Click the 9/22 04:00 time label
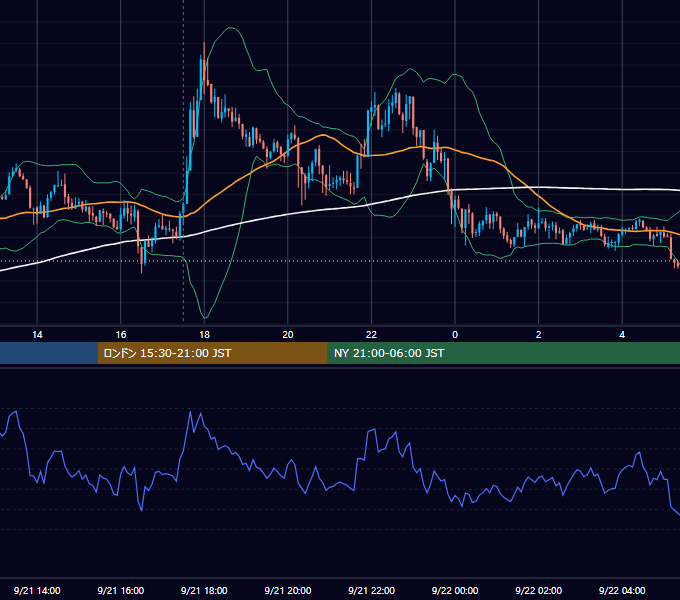 click(x=622, y=590)
